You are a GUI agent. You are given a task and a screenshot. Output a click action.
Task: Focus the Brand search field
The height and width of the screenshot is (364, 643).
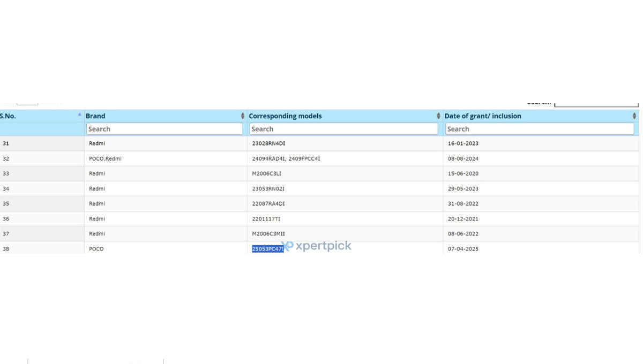tap(165, 129)
